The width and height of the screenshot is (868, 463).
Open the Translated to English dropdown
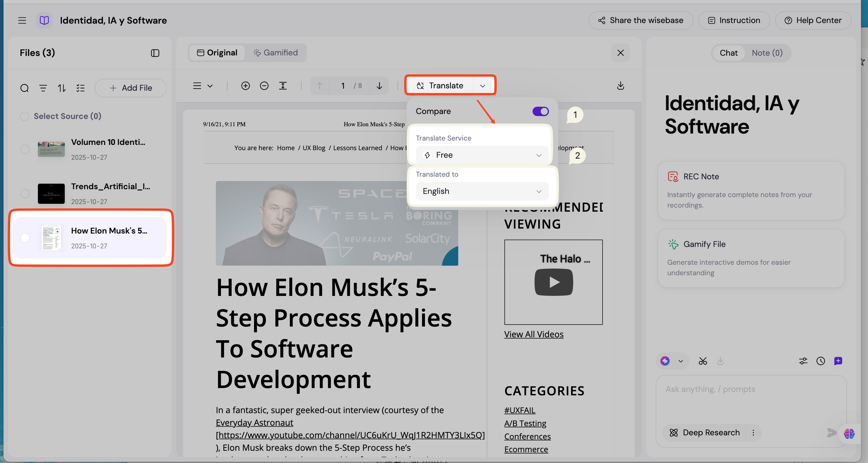pyautogui.click(x=482, y=191)
